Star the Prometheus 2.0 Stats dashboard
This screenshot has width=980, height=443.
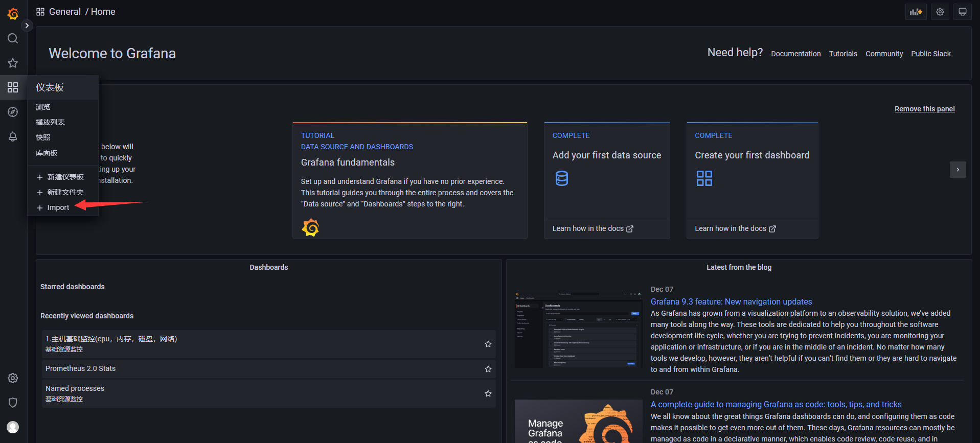488,369
